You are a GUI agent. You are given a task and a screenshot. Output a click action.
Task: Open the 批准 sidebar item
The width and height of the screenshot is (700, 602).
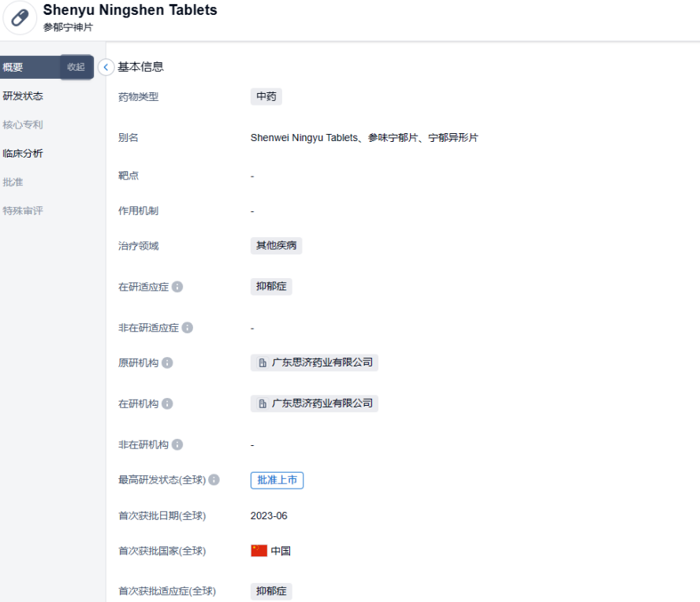pos(13,182)
